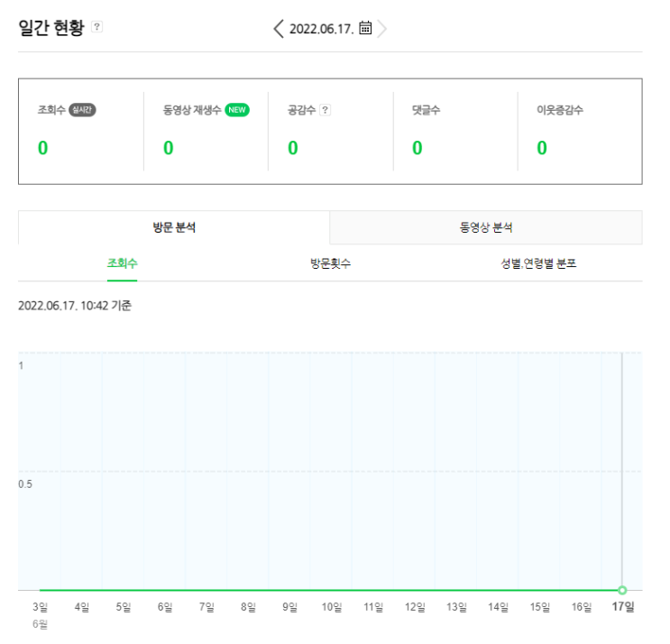This screenshot has width=670, height=644.
Task: Open help icon next to 공감수
Action: (x=326, y=110)
